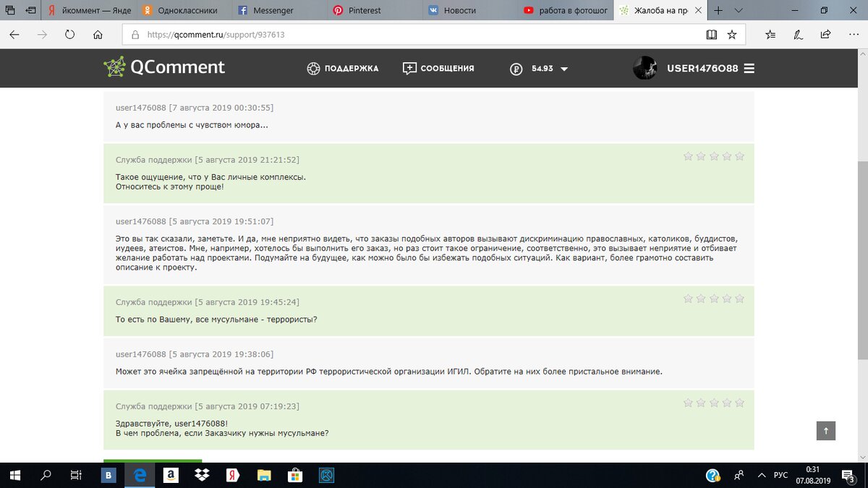Rate fourth star on 07:19:23 support reply
The width and height of the screenshot is (868, 488).
coord(727,403)
